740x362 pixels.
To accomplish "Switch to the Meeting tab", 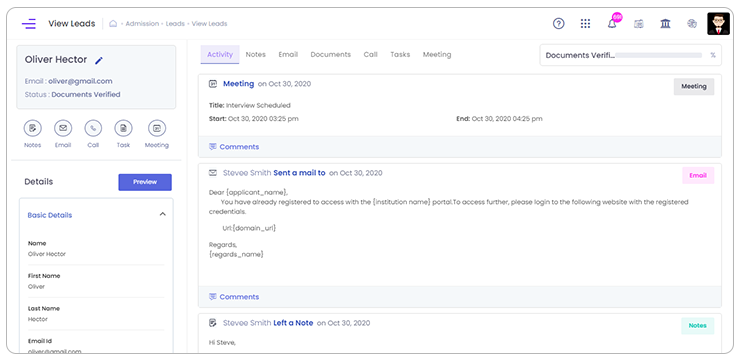I will click(x=437, y=54).
